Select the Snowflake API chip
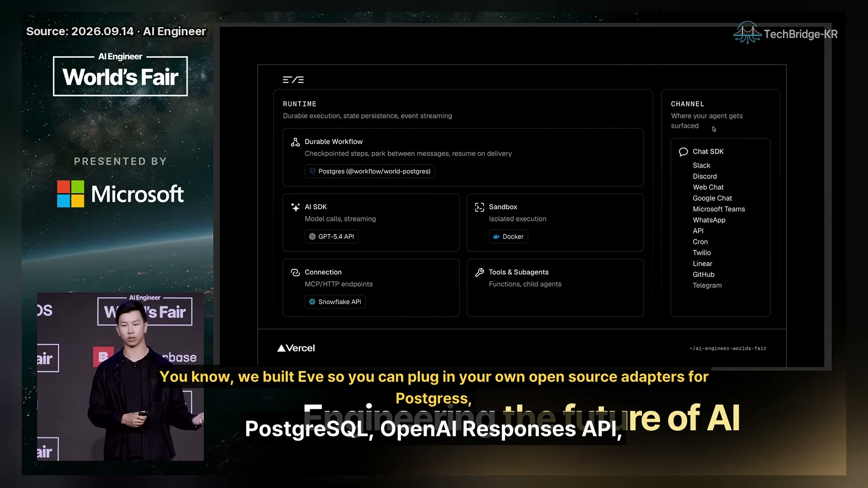Viewport: 868px width, 488px height. coord(335,302)
